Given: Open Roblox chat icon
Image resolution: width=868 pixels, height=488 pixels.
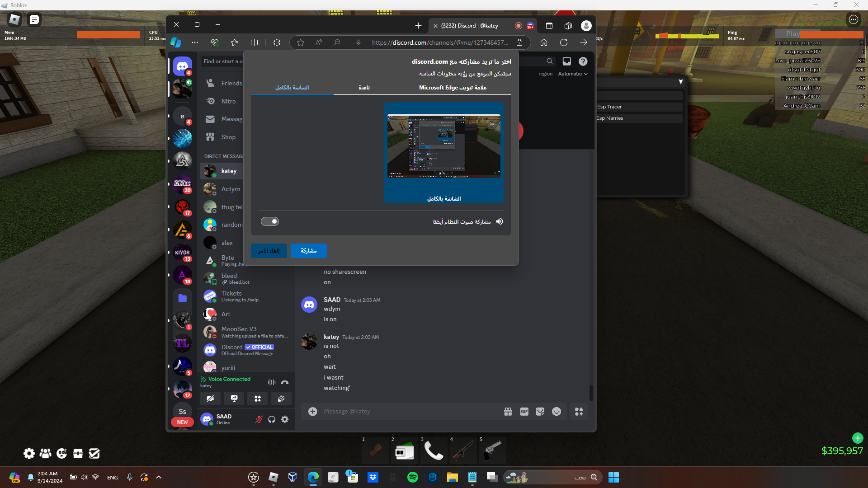Looking at the screenshot, I should pos(34,19).
